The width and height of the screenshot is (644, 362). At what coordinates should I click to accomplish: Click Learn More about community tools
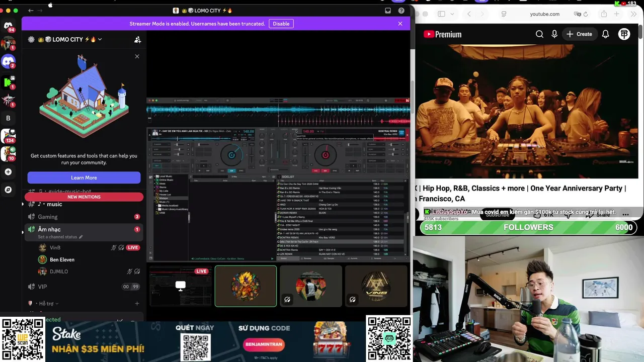84,177
